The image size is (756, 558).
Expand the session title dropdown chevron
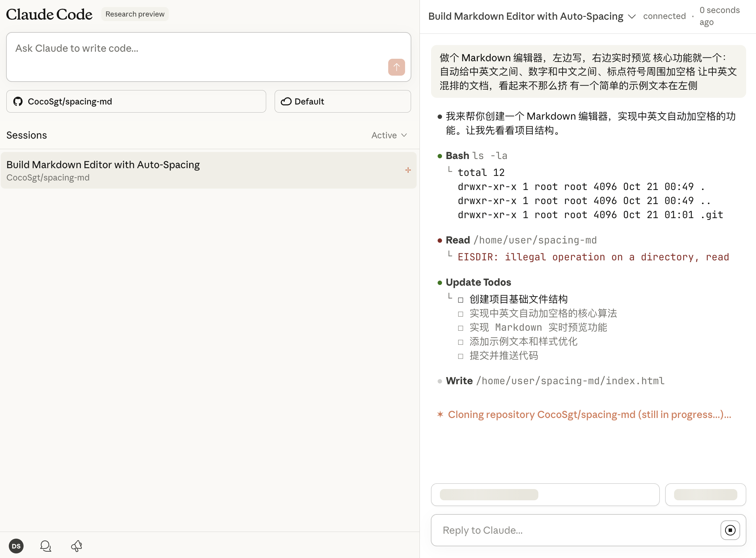point(632,17)
